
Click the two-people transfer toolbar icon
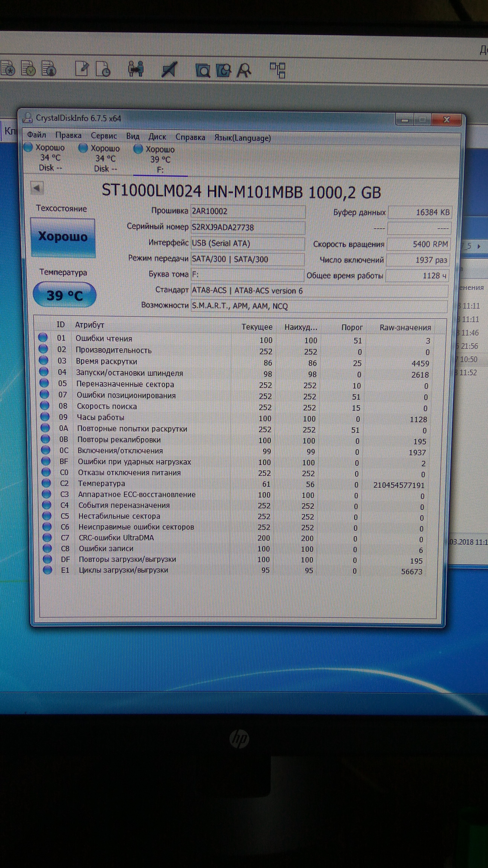136,69
